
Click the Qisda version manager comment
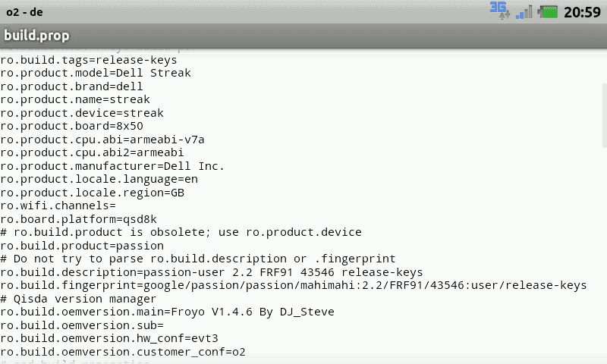pos(79,299)
